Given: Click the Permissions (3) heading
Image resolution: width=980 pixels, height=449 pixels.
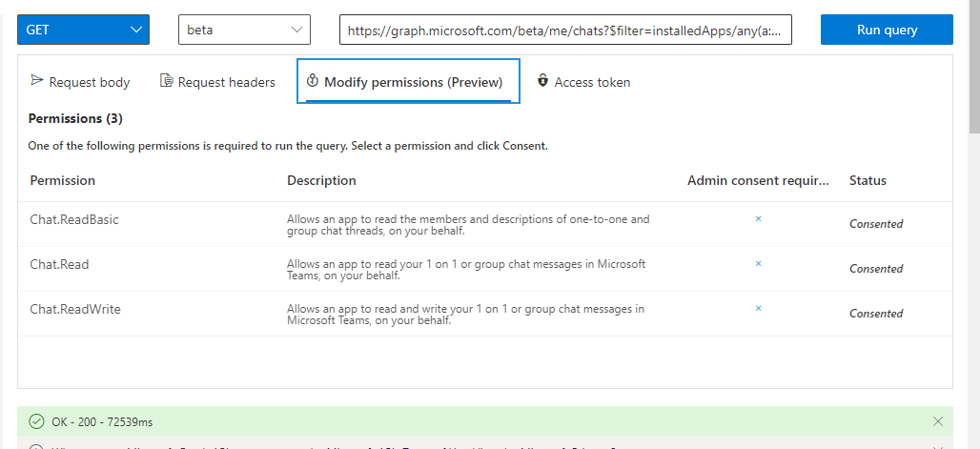Looking at the screenshot, I should 75,118.
